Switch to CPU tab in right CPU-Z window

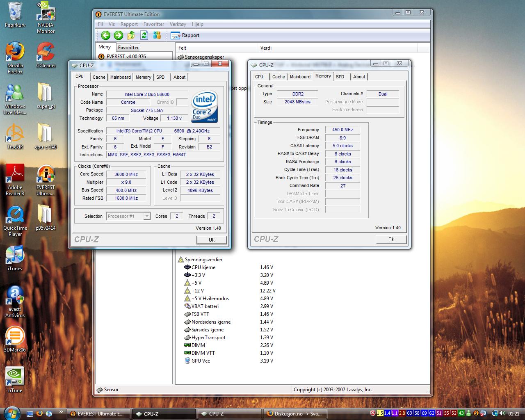259,77
